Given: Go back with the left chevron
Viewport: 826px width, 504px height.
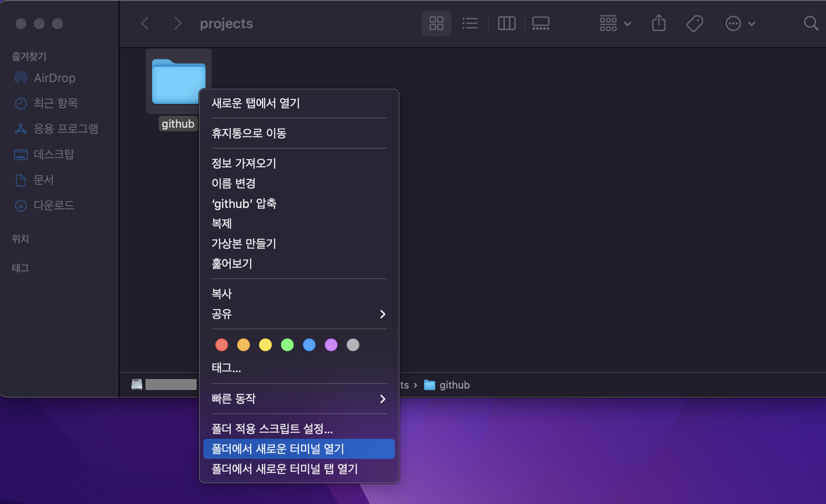Looking at the screenshot, I should 145,23.
